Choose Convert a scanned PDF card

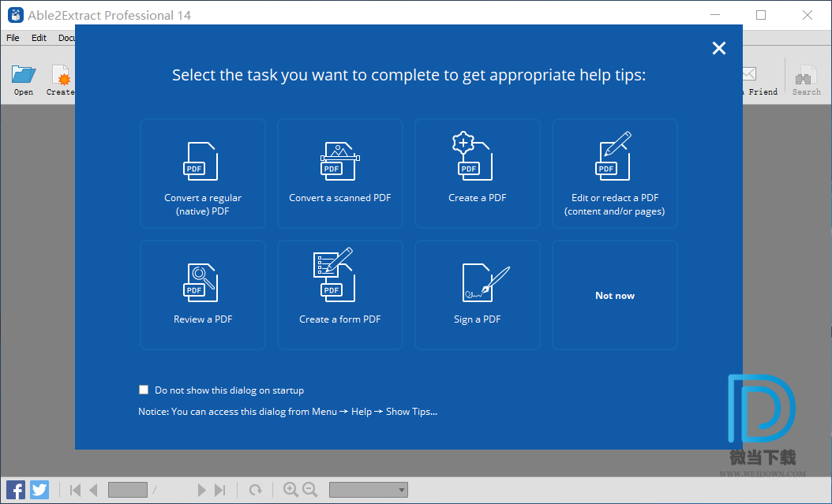click(340, 174)
